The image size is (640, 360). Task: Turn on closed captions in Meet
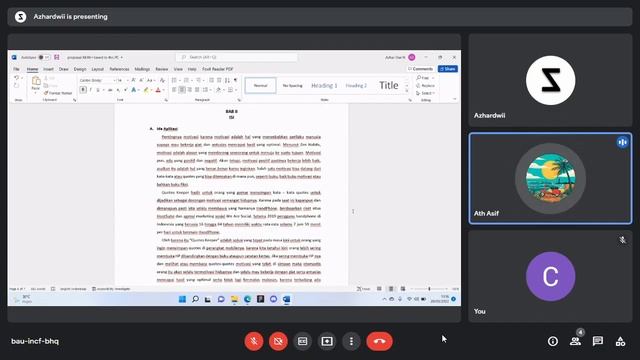tap(302, 341)
